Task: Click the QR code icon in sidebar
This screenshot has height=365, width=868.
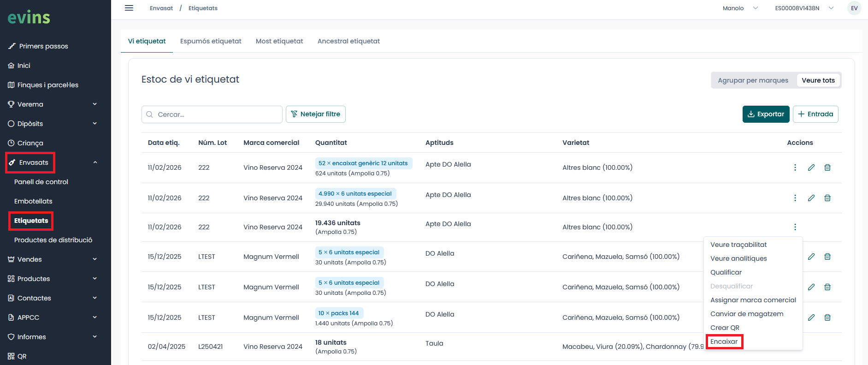Action: [x=11, y=356]
